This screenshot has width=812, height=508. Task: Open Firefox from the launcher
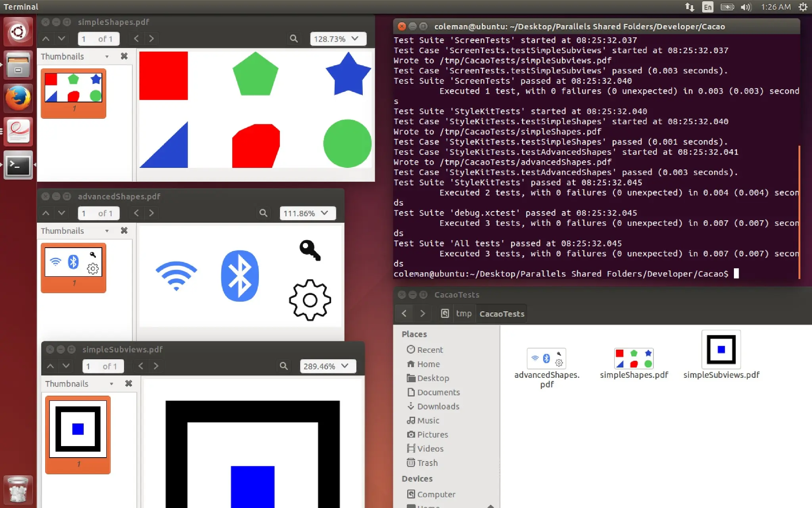18,98
